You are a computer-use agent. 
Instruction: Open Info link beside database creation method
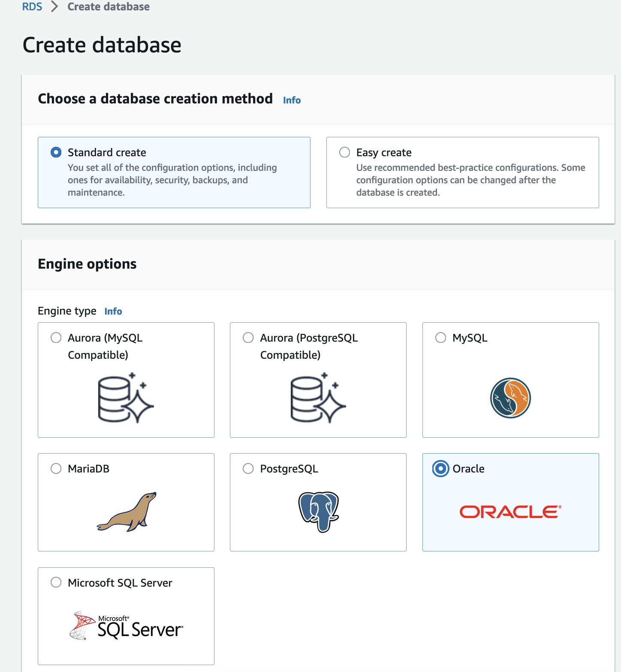292,100
